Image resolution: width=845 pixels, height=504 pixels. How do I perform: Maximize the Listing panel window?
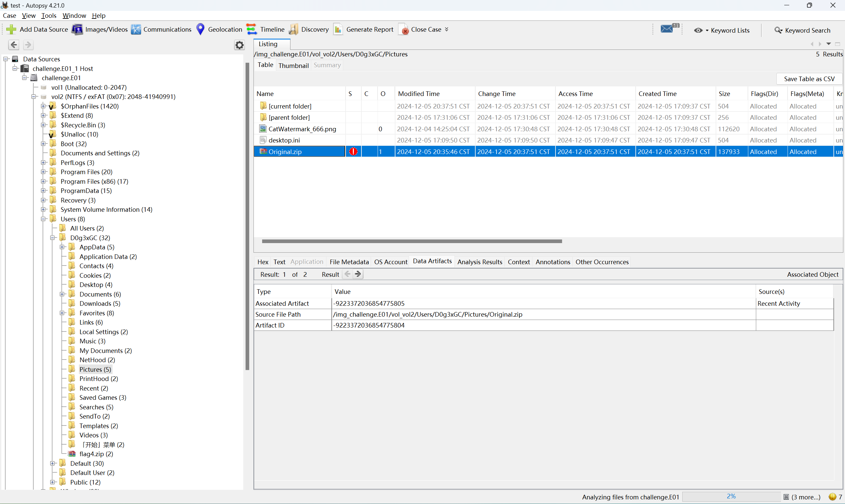(838, 44)
